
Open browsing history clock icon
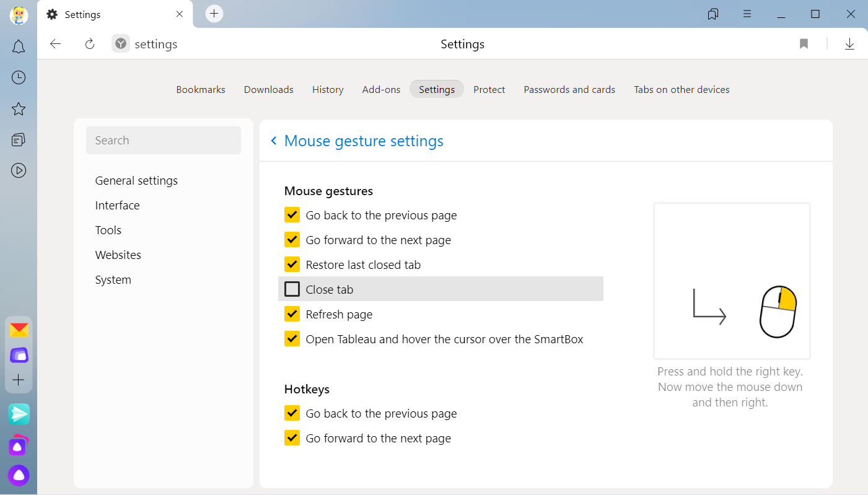[x=19, y=77]
